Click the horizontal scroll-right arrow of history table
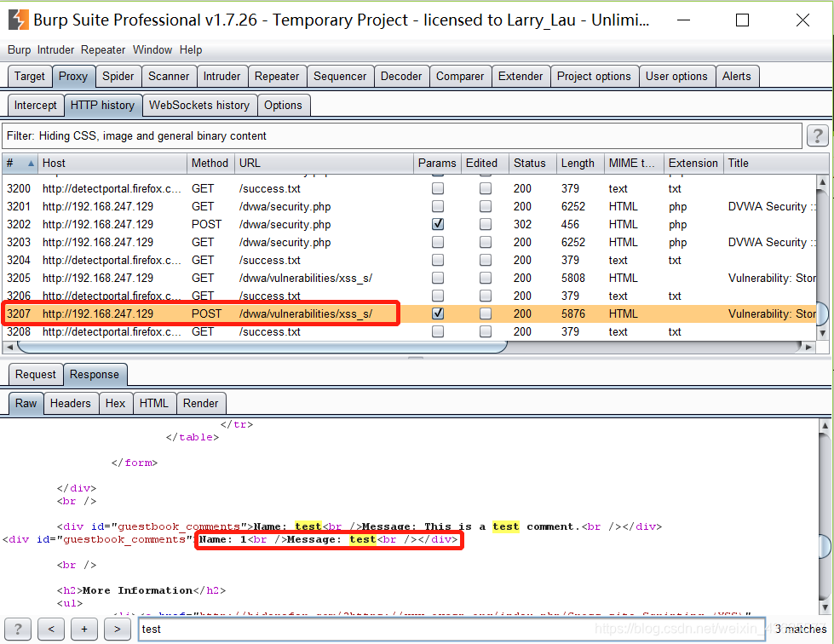The height and width of the screenshot is (644, 834). click(809, 347)
